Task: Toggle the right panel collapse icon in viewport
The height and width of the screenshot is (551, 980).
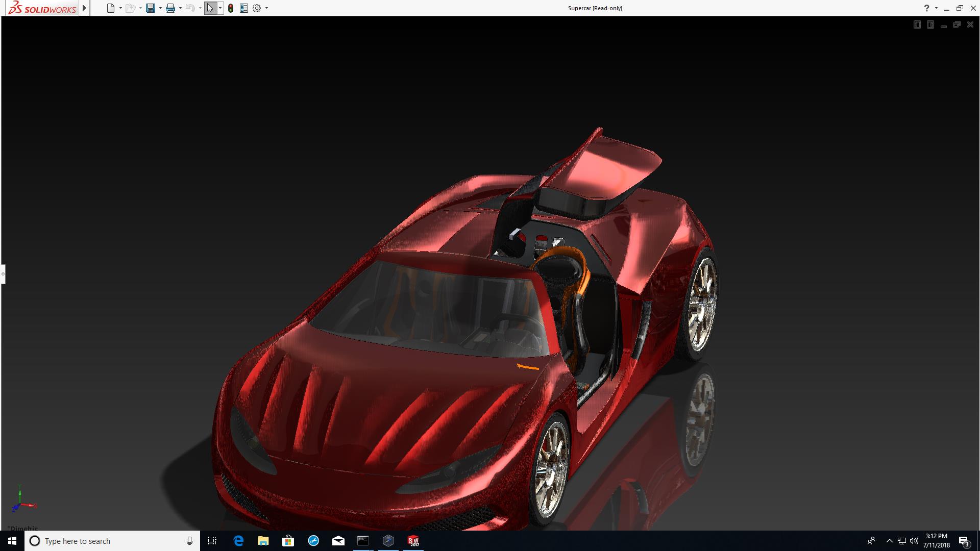Action: [930, 24]
